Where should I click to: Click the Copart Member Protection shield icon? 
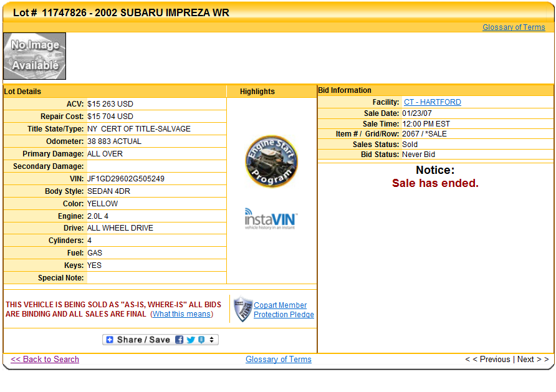pos(242,309)
